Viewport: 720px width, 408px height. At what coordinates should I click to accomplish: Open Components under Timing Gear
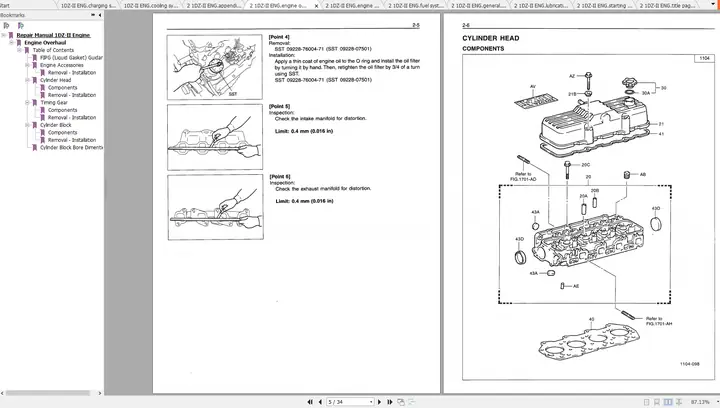click(62, 110)
